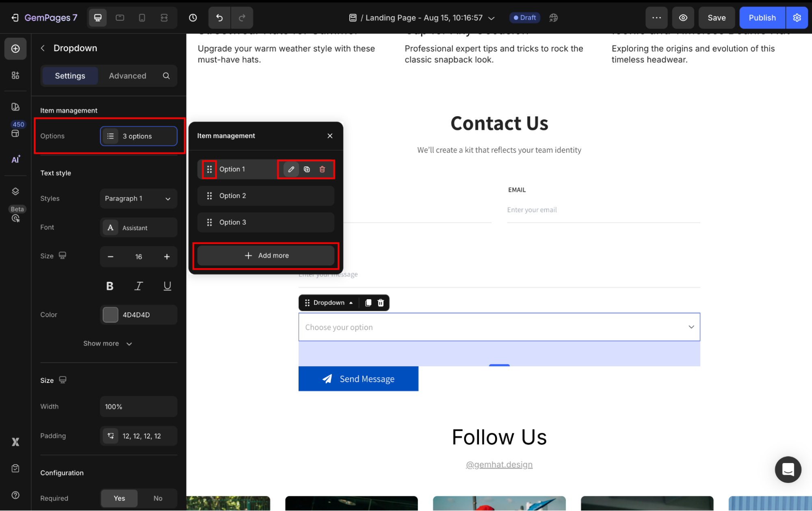Switch to the Advanced tab

point(127,76)
